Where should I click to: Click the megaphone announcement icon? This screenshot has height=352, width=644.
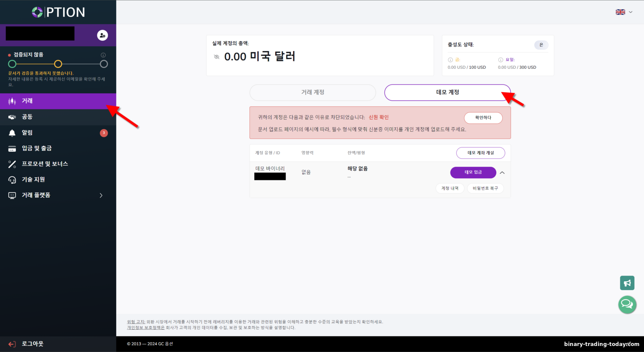point(627,283)
